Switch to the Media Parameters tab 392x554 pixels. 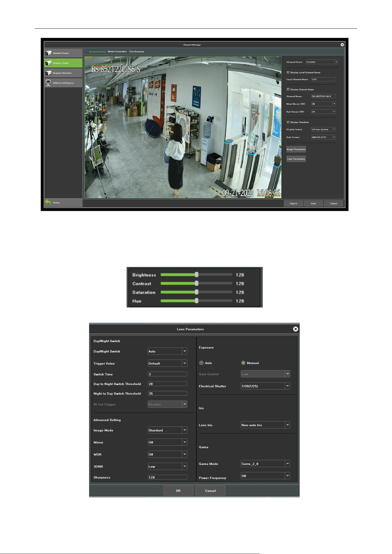click(117, 51)
